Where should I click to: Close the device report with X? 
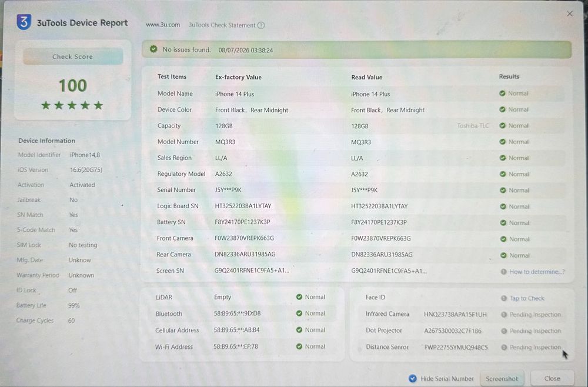point(570,14)
